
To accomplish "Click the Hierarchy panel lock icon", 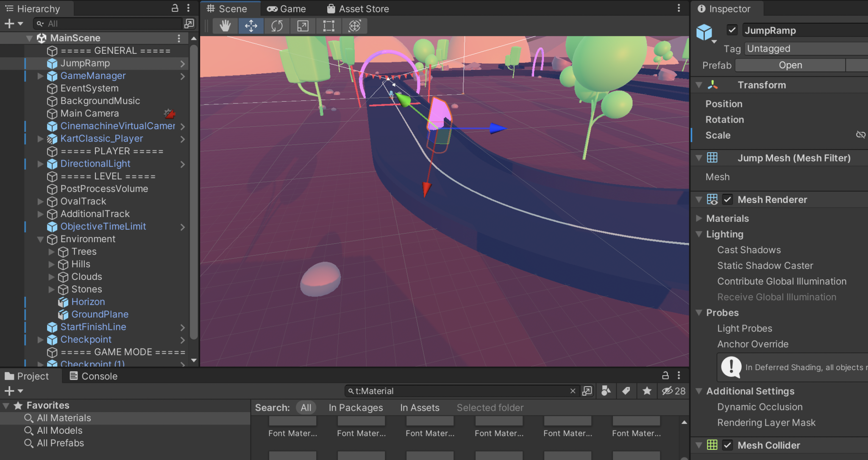I will pyautogui.click(x=175, y=8).
